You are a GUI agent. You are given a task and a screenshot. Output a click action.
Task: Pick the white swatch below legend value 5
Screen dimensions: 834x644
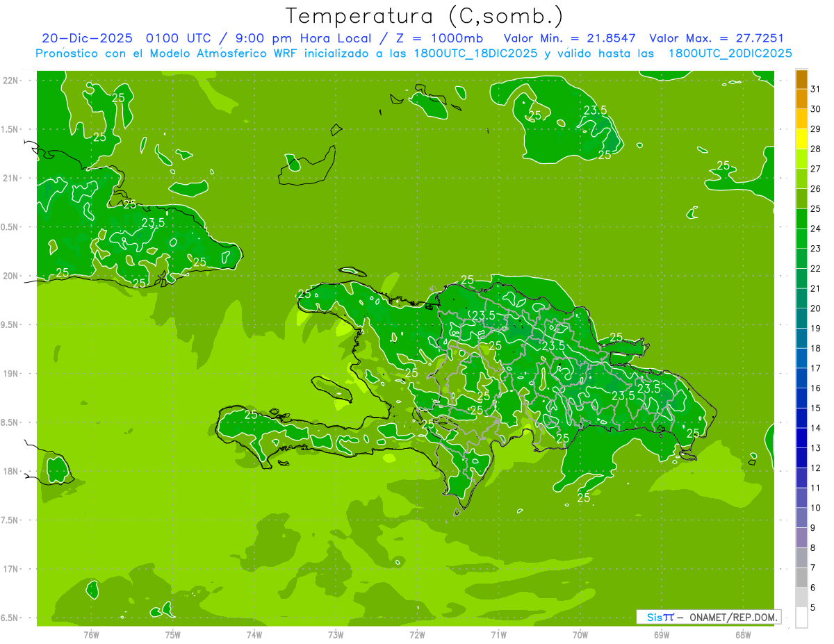(801, 618)
